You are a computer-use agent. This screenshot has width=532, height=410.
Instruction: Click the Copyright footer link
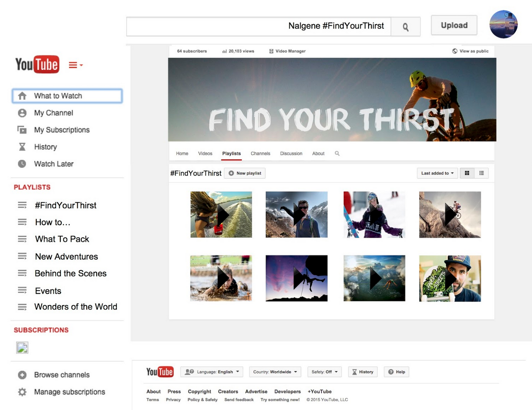[x=199, y=392]
